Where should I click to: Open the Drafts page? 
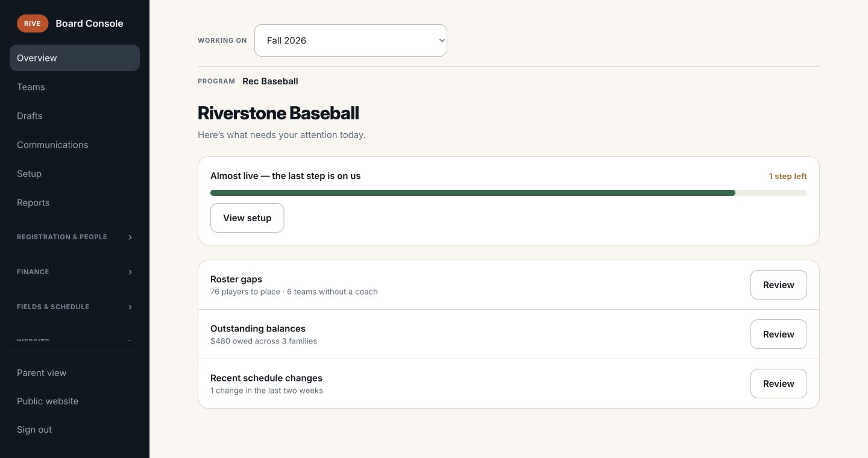75,116
